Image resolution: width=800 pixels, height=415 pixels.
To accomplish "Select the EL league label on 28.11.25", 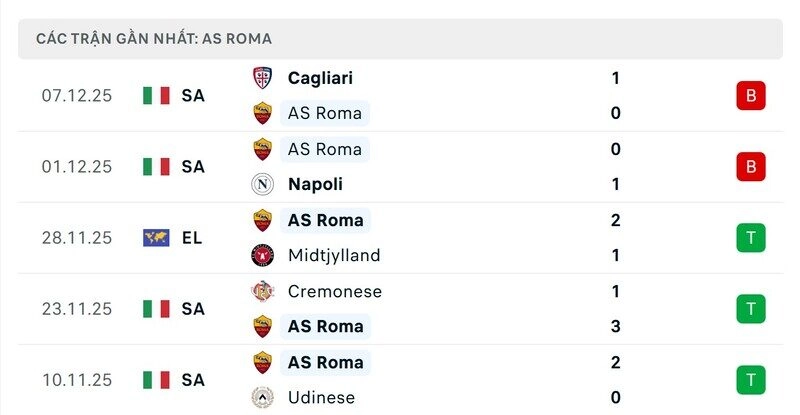I will tap(192, 238).
